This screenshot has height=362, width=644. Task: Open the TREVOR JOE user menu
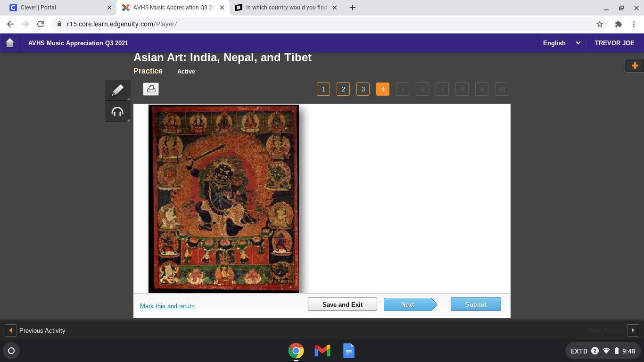614,43
